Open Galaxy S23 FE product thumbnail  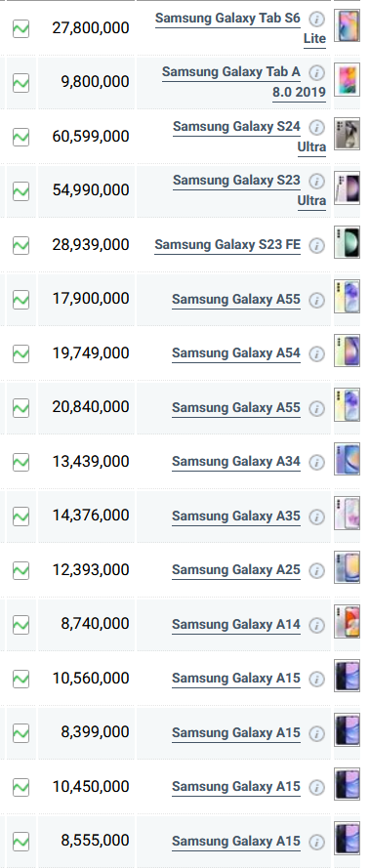348,242
